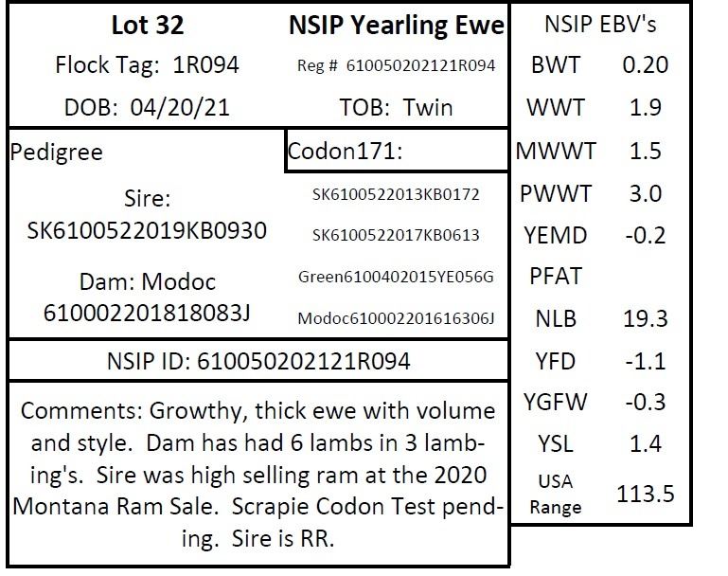The image size is (728, 576).
Task: Click the NSIP ID row
Action: [258, 362]
